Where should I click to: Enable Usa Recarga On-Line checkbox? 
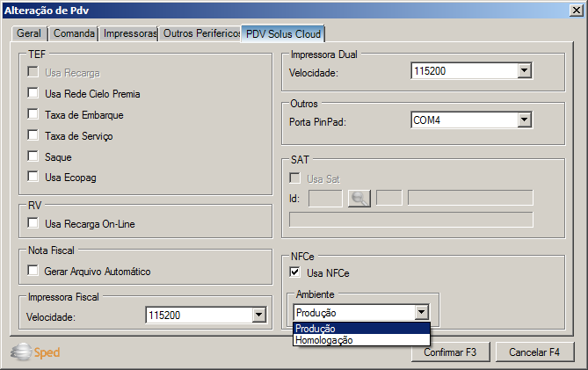click(33, 224)
